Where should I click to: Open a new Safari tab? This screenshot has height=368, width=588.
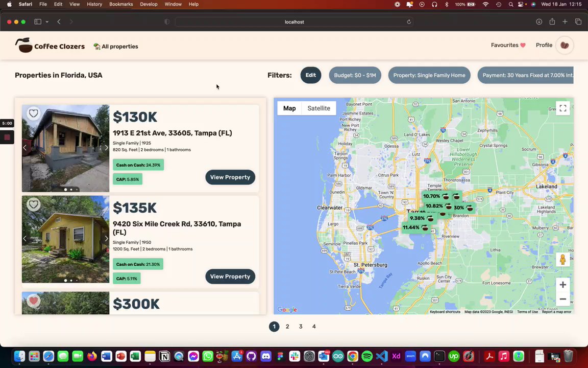(565, 22)
